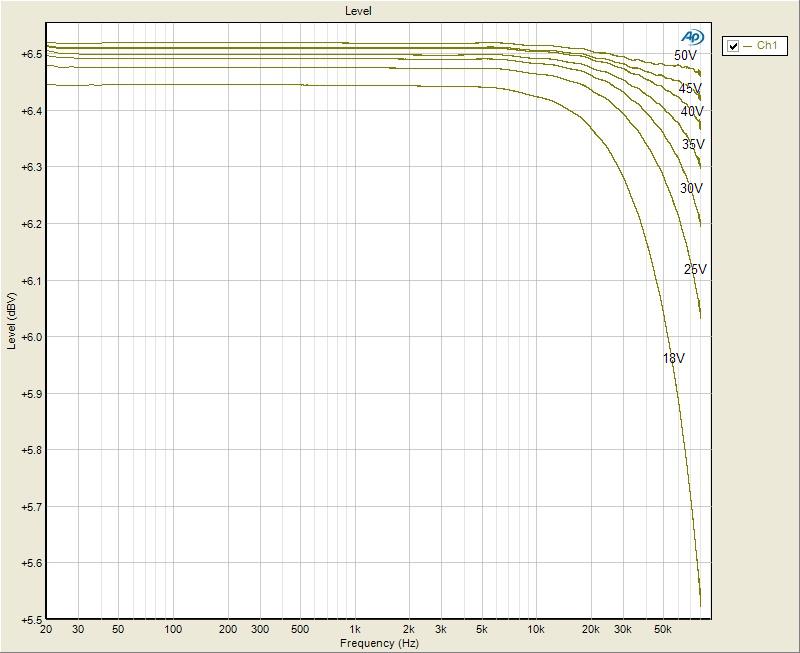
Task: Click the 200 Hz x-axis tick label
Action: coord(228,630)
